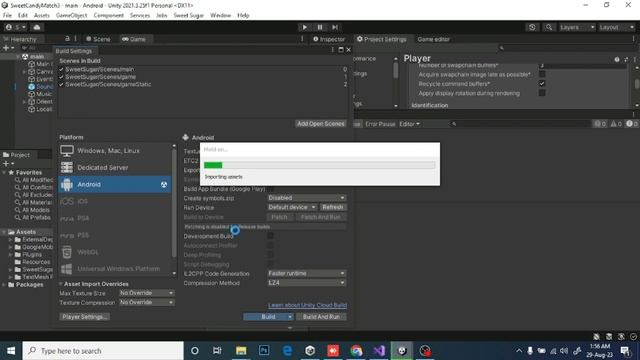Enable Apply display rotation during rendering checkbox

coord(542,93)
